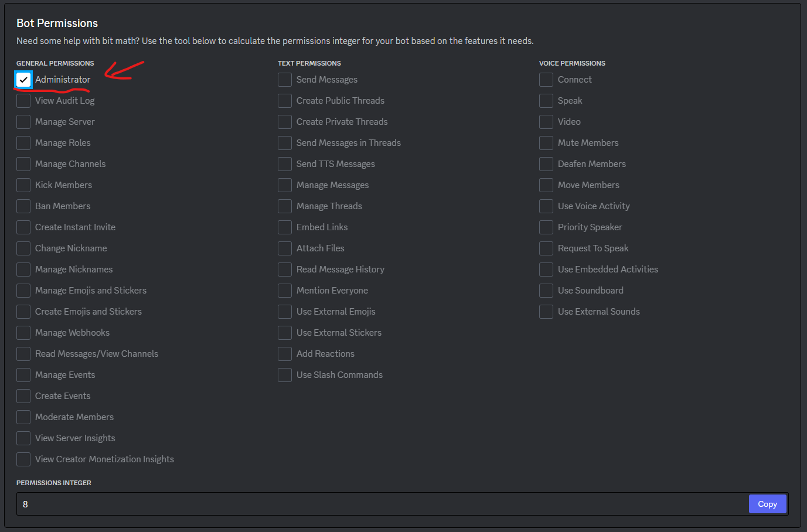This screenshot has width=807, height=532.
Task: Check the Manage Messages permission
Action: tap(285, 185)
